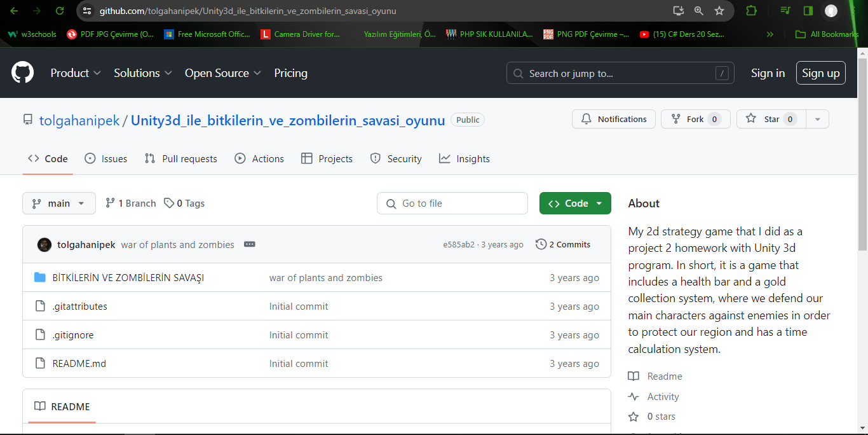Expand the Product navigation menu
This screenshot has height=435, width=868.
point(76,73)
